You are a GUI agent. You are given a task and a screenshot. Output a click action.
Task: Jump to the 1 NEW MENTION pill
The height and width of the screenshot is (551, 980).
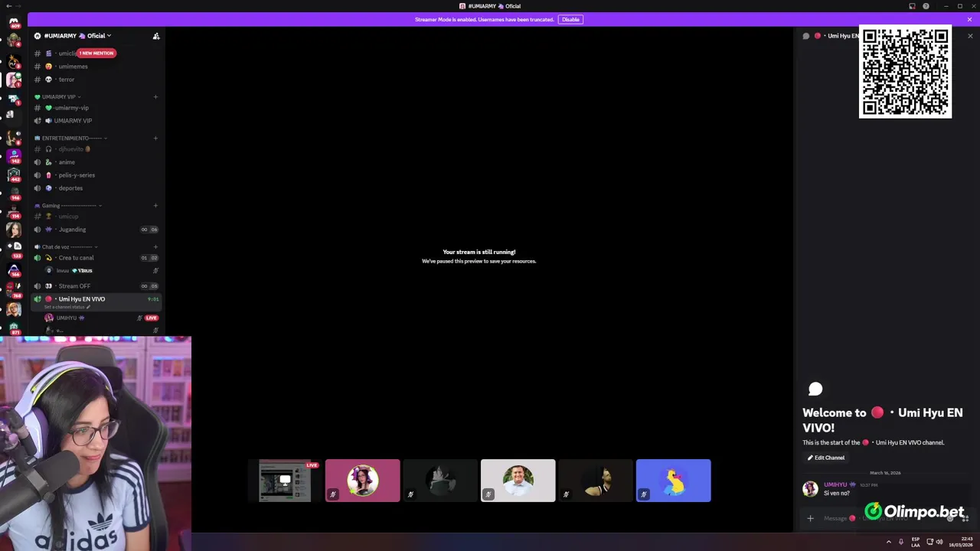[x=96, y=53]
